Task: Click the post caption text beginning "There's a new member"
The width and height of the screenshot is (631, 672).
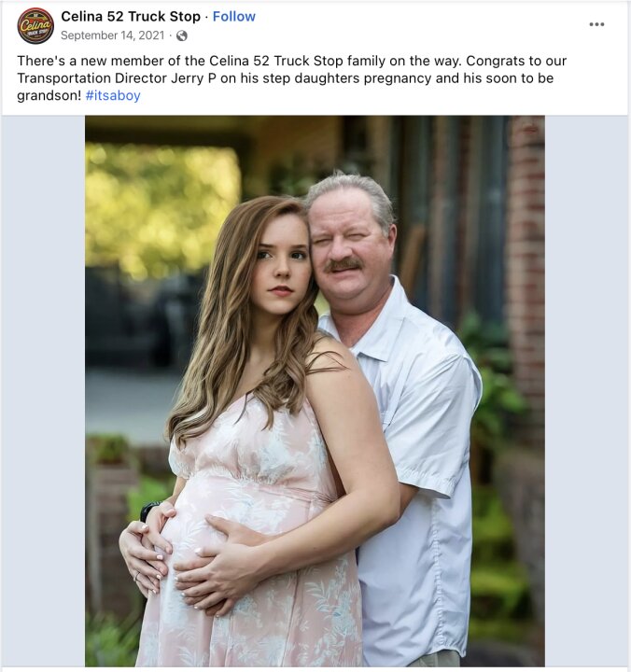Action: 291,78
